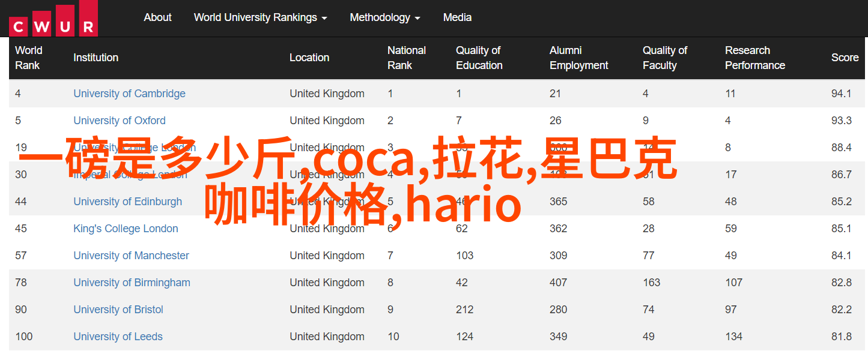The width and height of the screenshot is (868, 351).
Task: Click United Kingdom in the Leeds row
Action: [327, 337]
